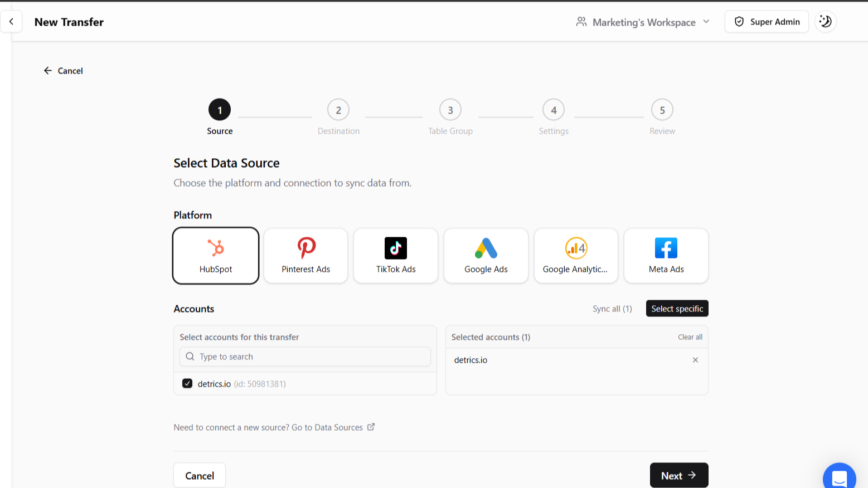
Task: Switch to Sync all (1) mode
Action: pos(612,309)
